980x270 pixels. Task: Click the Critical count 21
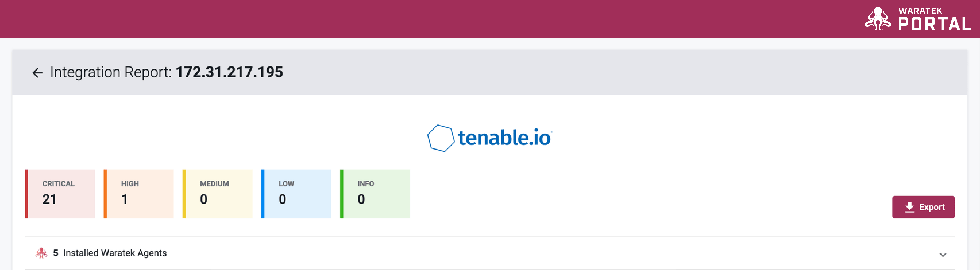click(49, 199)
